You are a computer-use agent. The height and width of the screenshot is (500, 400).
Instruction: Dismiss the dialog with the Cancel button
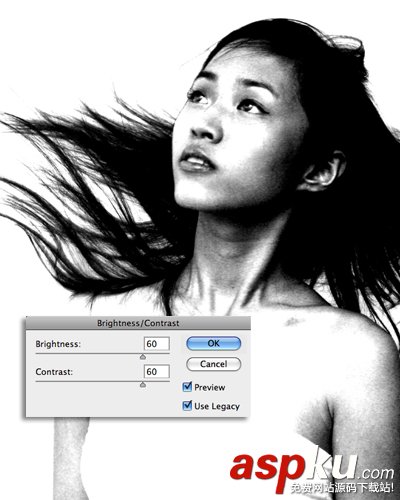[213, 364]
